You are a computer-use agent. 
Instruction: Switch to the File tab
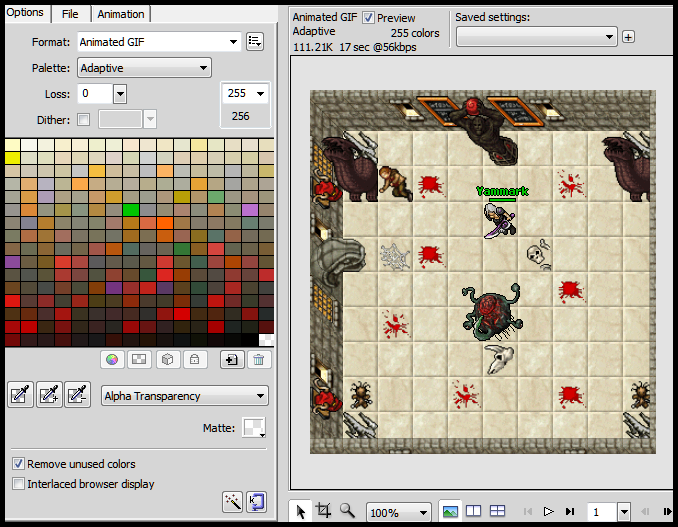[x=70, y=14]
